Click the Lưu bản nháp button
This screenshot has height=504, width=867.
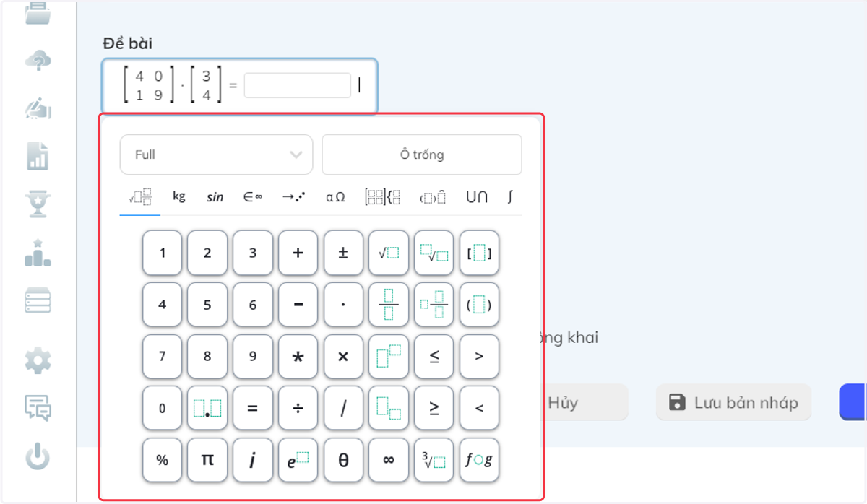click(733, 402)
